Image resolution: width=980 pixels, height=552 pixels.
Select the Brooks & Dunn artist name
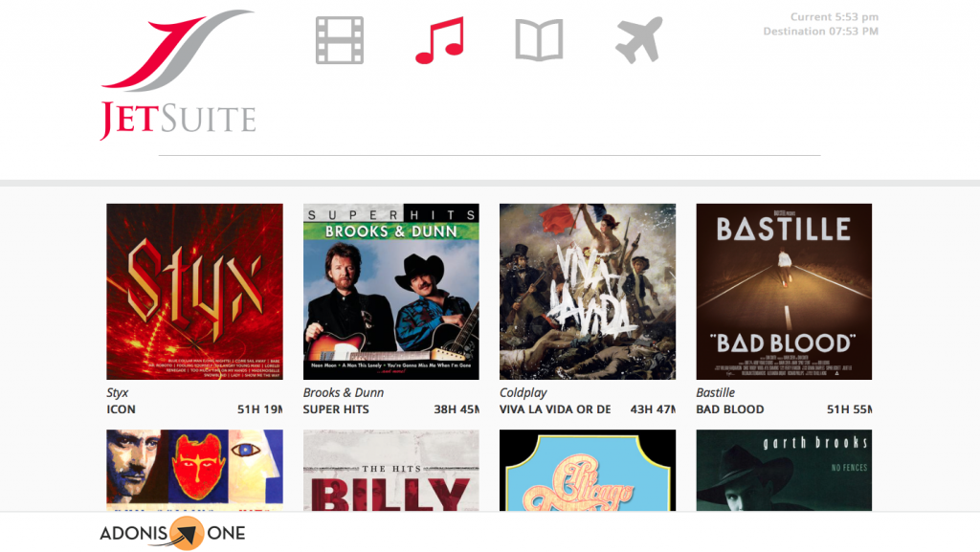(344, 393)
